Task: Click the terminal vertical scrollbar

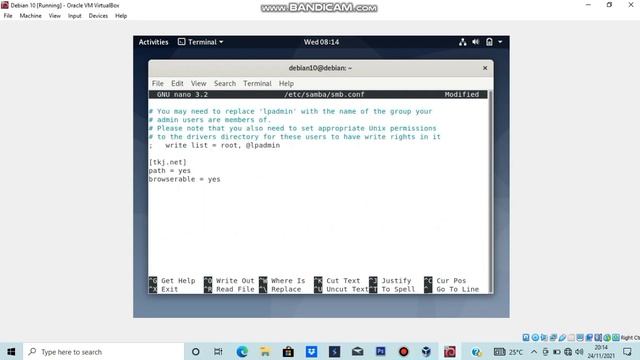Action: click(490, 191)
